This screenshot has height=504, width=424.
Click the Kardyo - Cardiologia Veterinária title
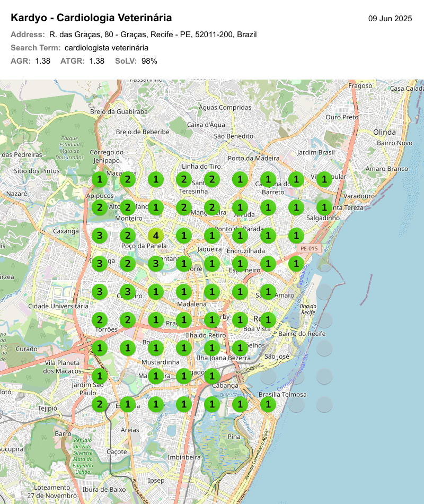[x=91, y=18]
